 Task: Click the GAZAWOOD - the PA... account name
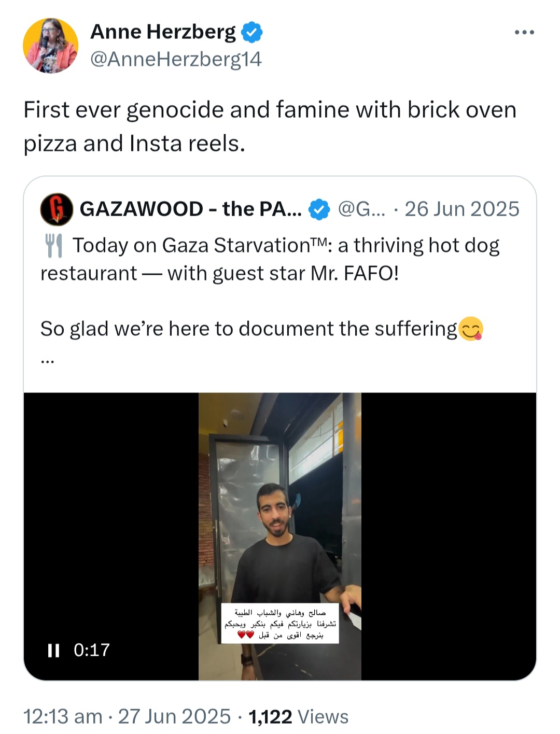coord(190,209)
